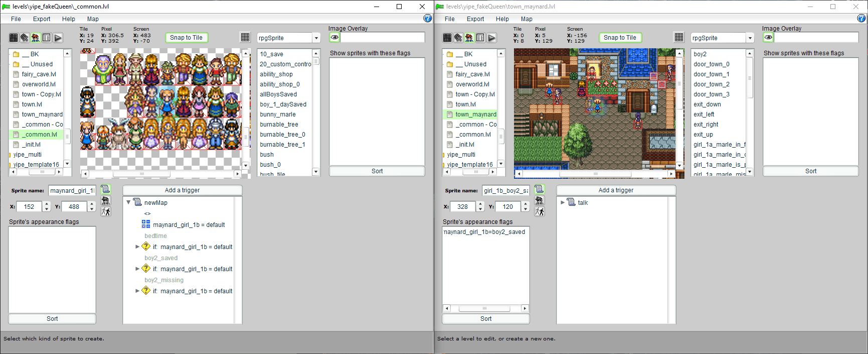Expand the talk trigger in right window
The height and width of the screenshot is (354, 868).
coord(563,202)
